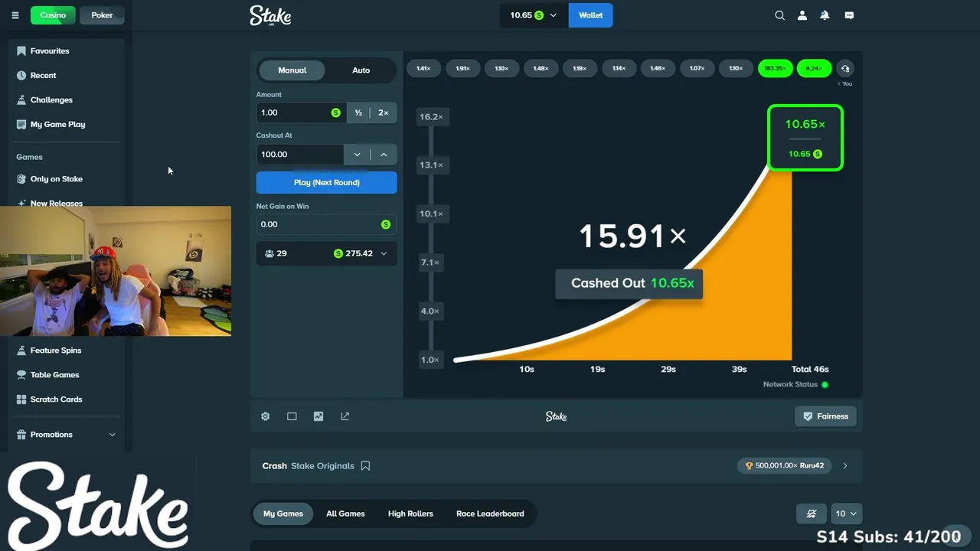Viewport: 980px width, 551px height.
Task: Open All Games tab
Action: (x=345, y=514)
